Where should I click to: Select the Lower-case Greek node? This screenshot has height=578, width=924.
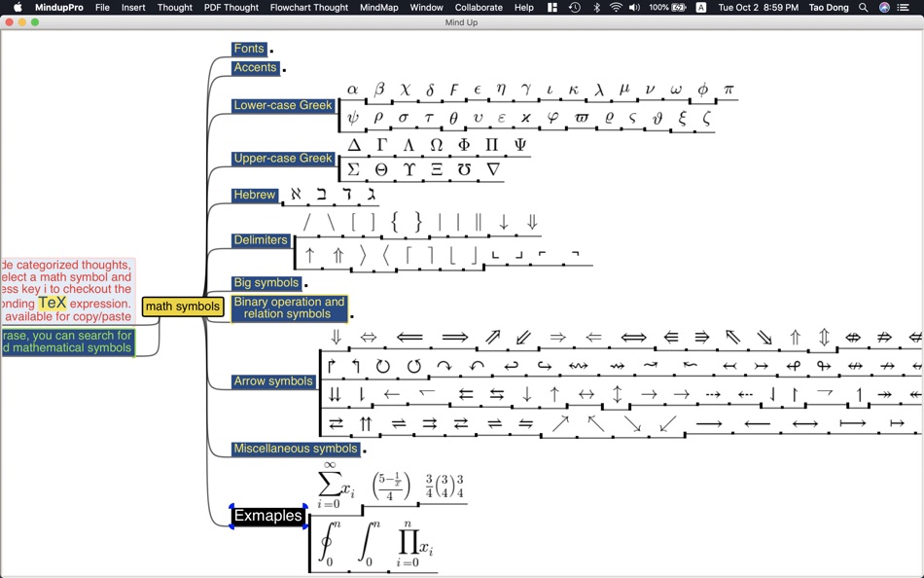283,105
